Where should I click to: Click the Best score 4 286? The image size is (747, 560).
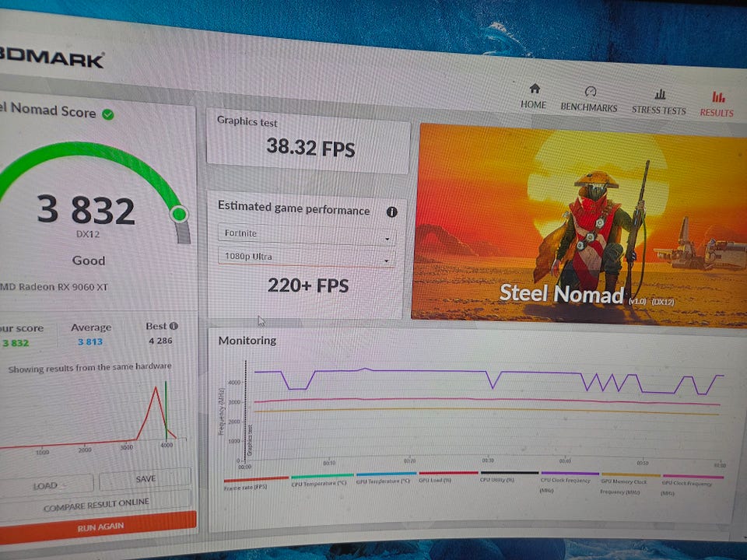[160, 341]
